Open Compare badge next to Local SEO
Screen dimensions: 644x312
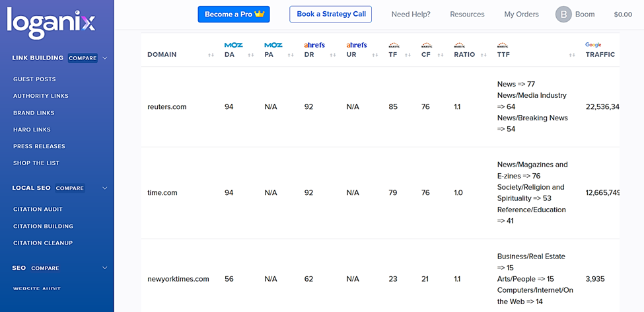70,188
